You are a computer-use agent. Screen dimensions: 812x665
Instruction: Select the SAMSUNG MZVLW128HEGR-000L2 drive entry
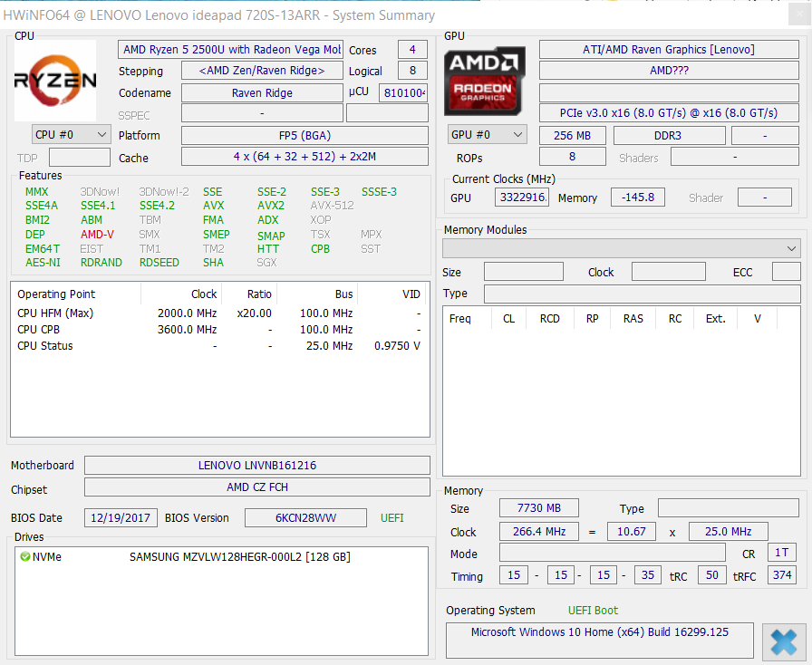[x=221, y=557]
